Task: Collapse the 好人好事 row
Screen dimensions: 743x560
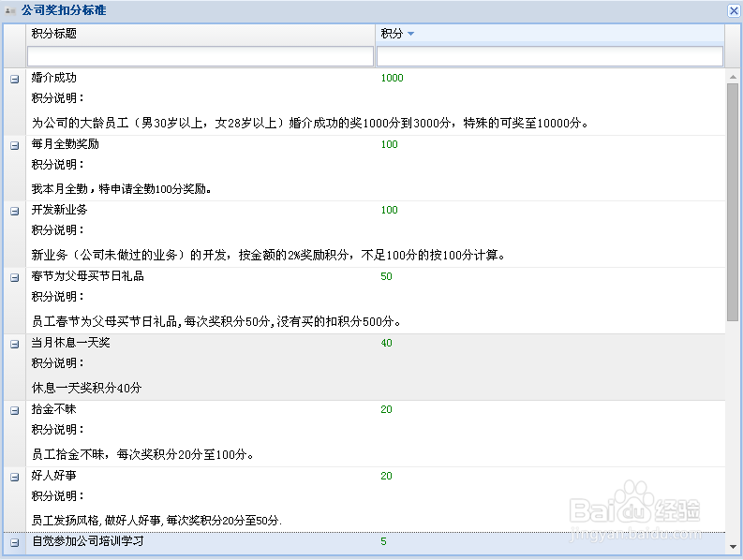Action: [15, 477]
